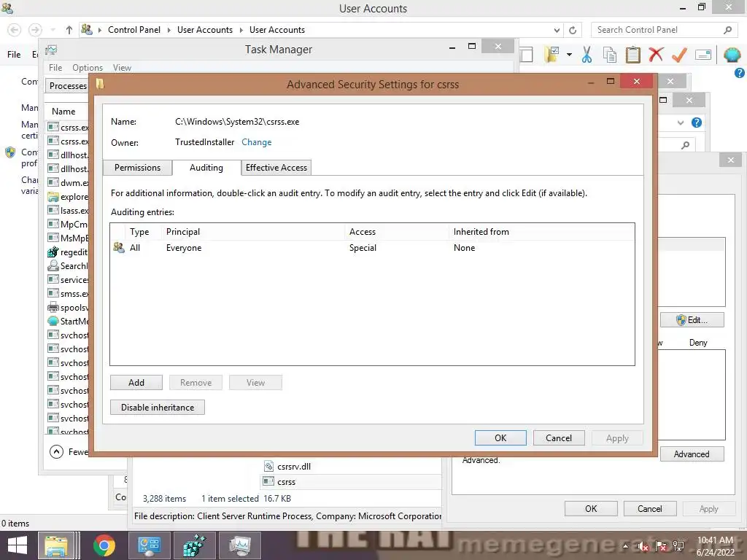The image size is (747, 560).
Task: Click the blue help icon in Control Panel
Action: pos(740,73)
